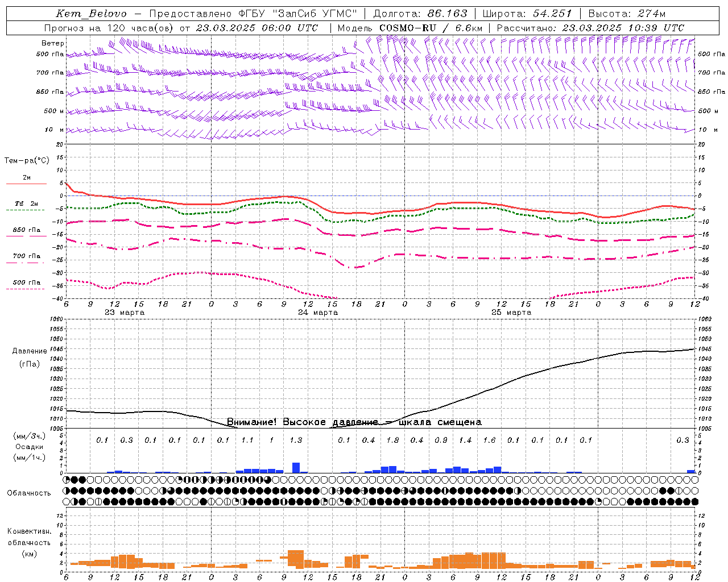Click the station name Kem_Belovo
Image resolution: width=728 pixels, height=582 pixels.
91,14
